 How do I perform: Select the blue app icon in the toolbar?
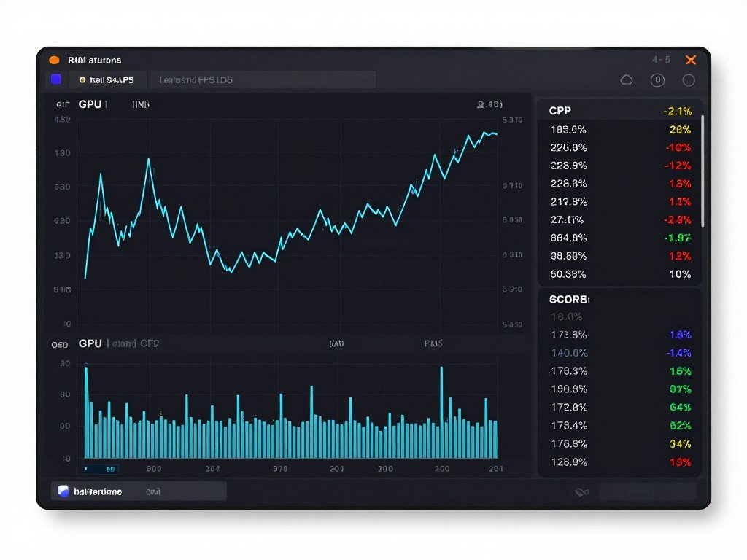55,79
